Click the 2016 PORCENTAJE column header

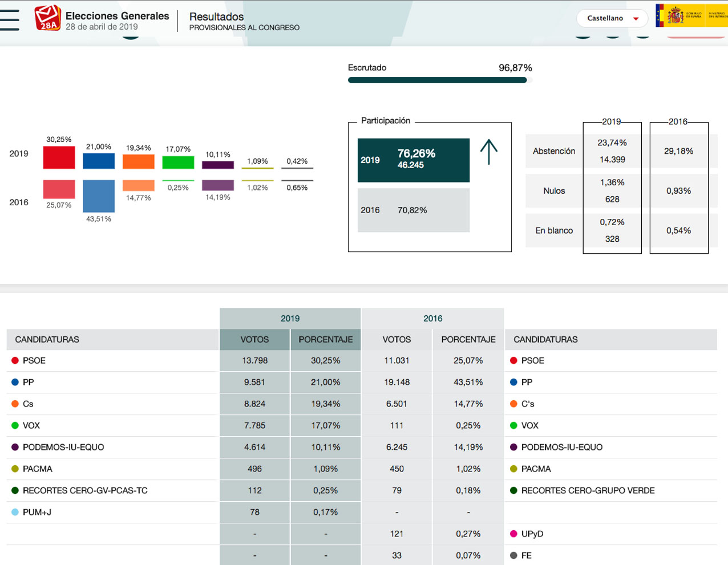(x=468, y=339)
